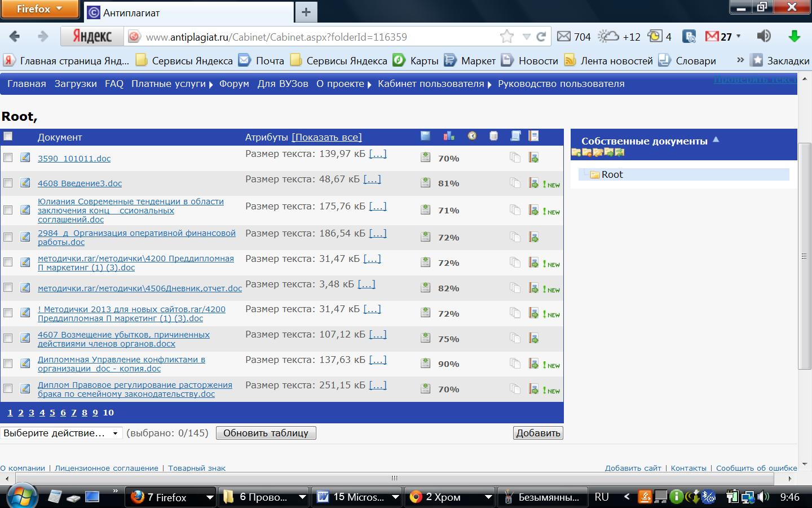Expand attributes [...] in the 48,67 кБ row
Screen dimensions: 812x508
click(372, 179)
